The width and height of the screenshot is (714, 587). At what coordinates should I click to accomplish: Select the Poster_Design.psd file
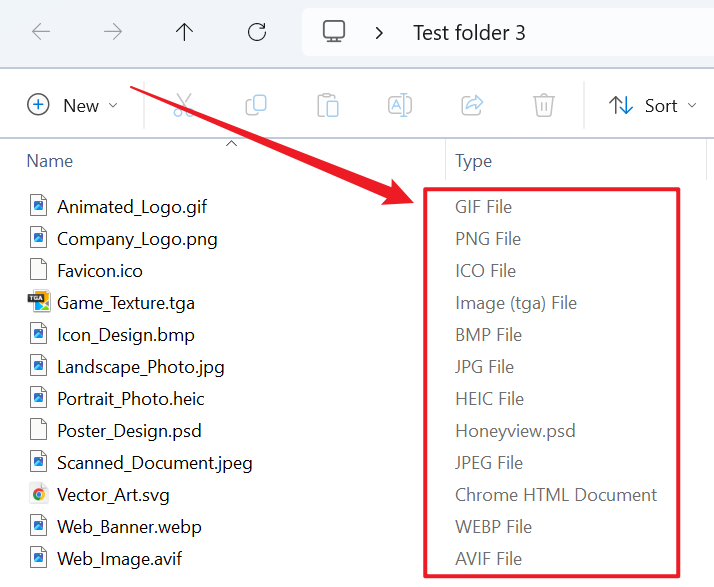coord(129,431)
